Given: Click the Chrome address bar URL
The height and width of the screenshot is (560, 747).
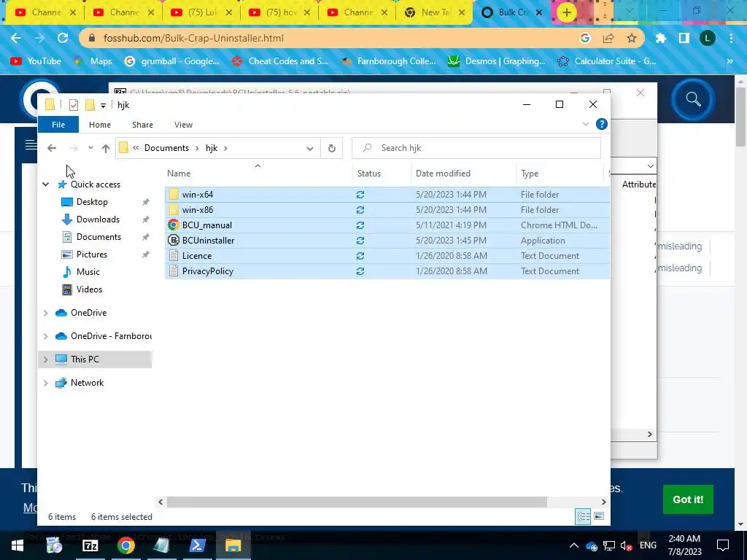Looking at the screenshot, I should [x=193, y=38].
